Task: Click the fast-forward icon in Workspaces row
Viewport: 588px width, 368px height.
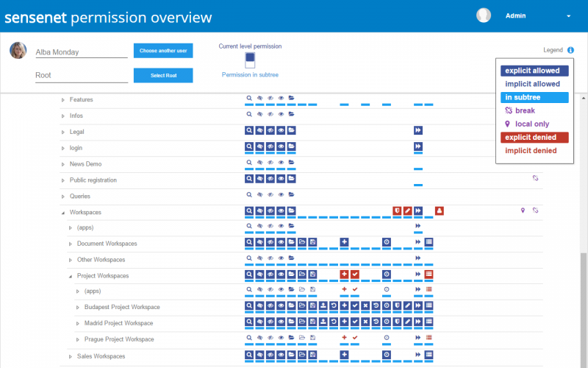Action: (x=417, y=210)
